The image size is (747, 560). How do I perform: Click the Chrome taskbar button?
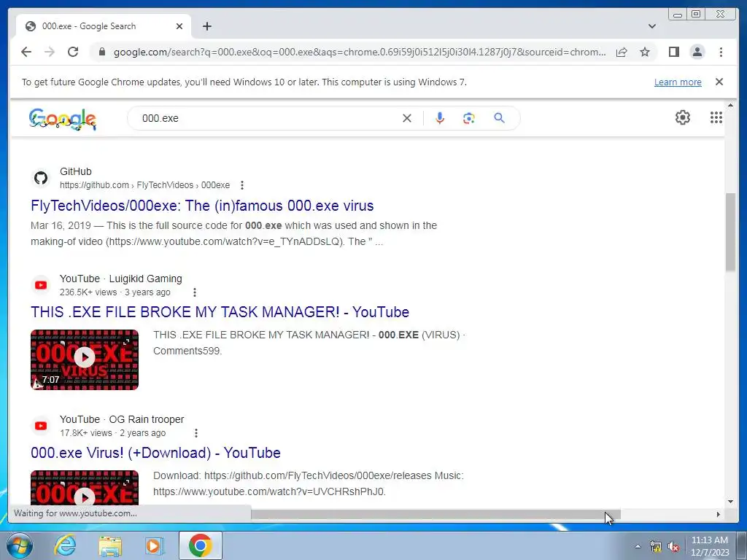coord(200,545)
